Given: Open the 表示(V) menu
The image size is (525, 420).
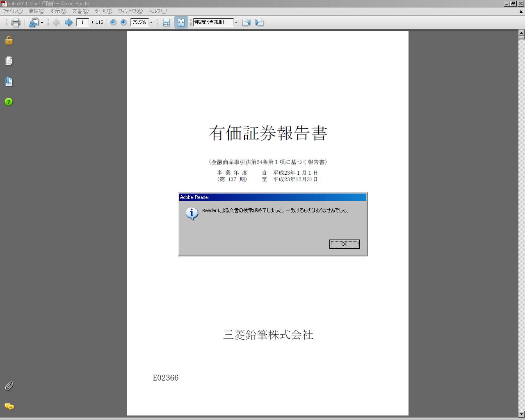Looking at the screenshot, I should pos(58,11).
